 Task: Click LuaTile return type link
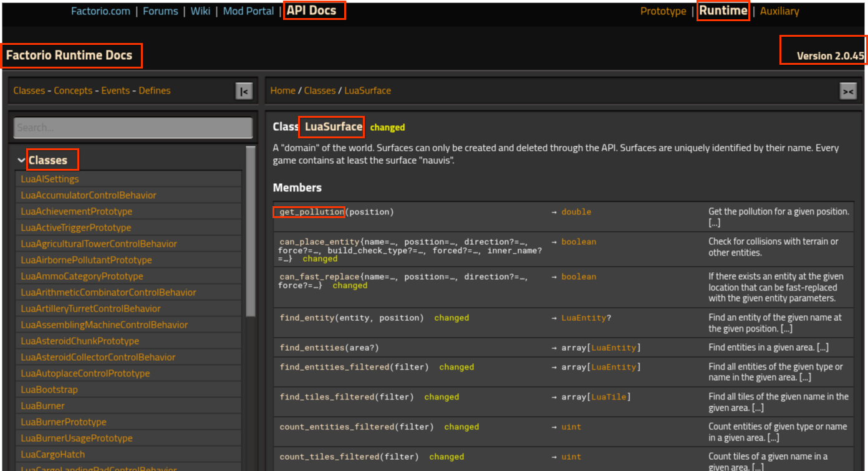[609, 397]
